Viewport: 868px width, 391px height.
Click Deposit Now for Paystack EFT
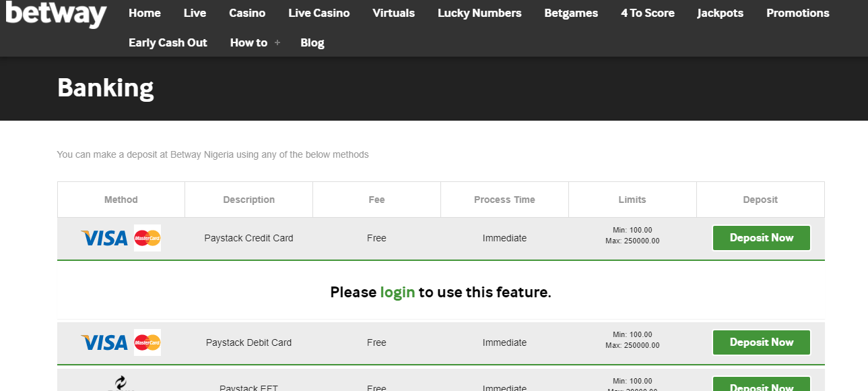(x=762, y=384)
